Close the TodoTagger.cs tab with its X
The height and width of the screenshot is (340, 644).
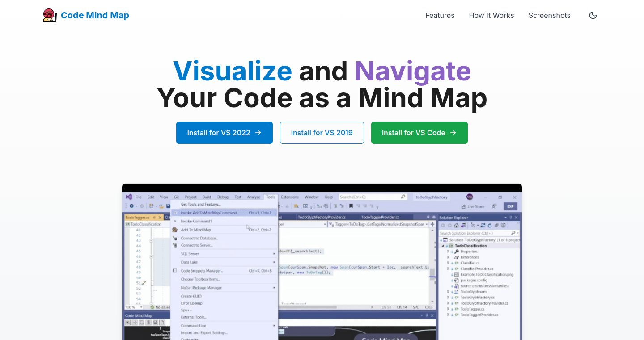pos(160,218)
